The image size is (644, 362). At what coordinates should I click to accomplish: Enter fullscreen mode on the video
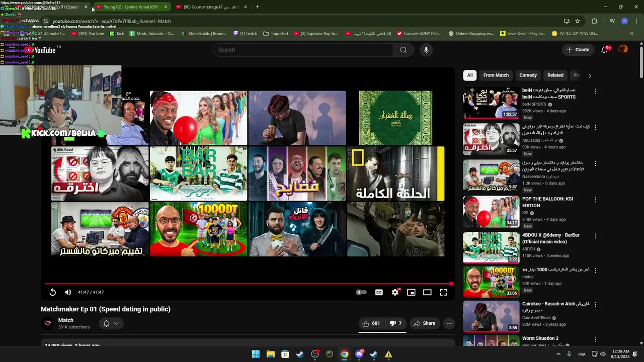(x=443, y=292)
